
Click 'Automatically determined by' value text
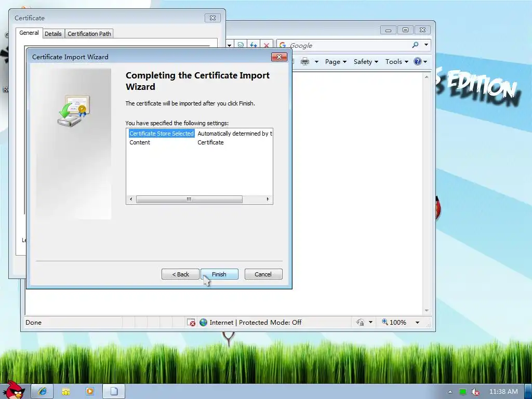coord(235,134)
